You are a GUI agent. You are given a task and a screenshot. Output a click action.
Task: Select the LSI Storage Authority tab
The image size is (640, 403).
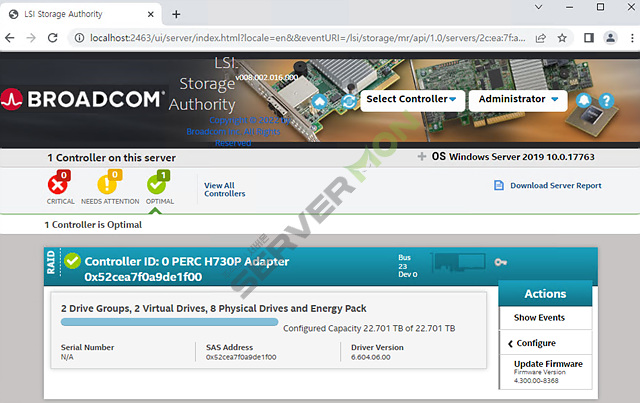click(82, 14)
